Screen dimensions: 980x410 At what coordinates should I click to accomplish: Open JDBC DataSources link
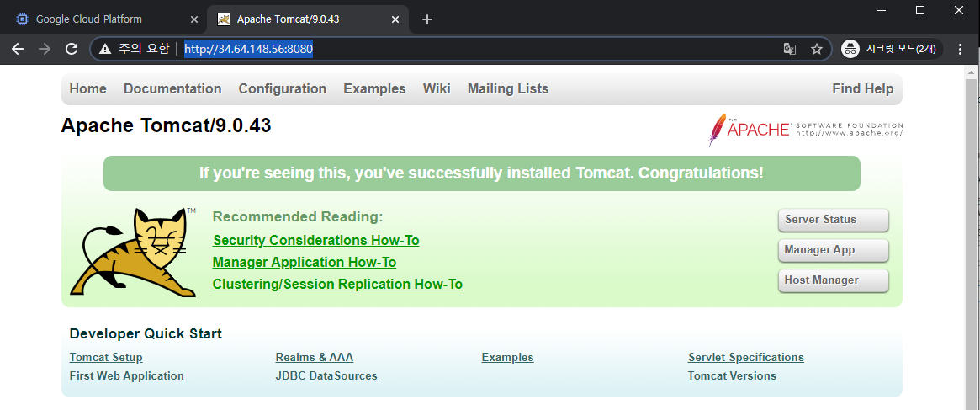tap(326, 376)
